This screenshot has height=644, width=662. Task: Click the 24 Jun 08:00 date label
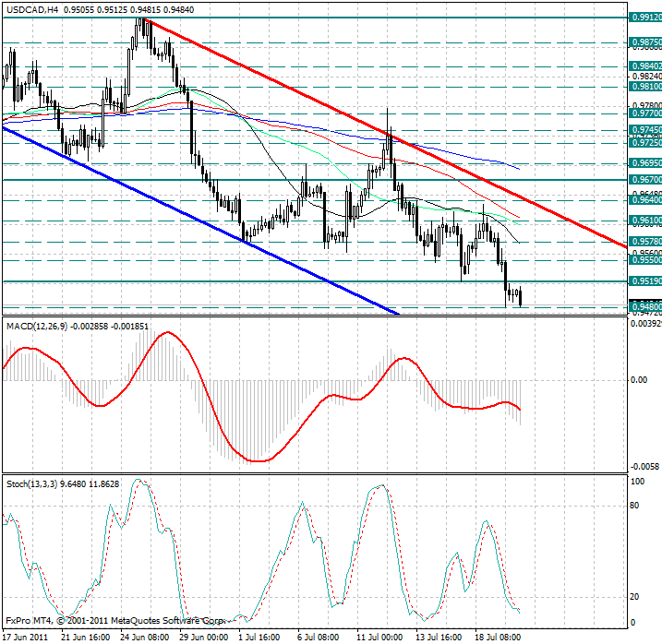[145, 637]
